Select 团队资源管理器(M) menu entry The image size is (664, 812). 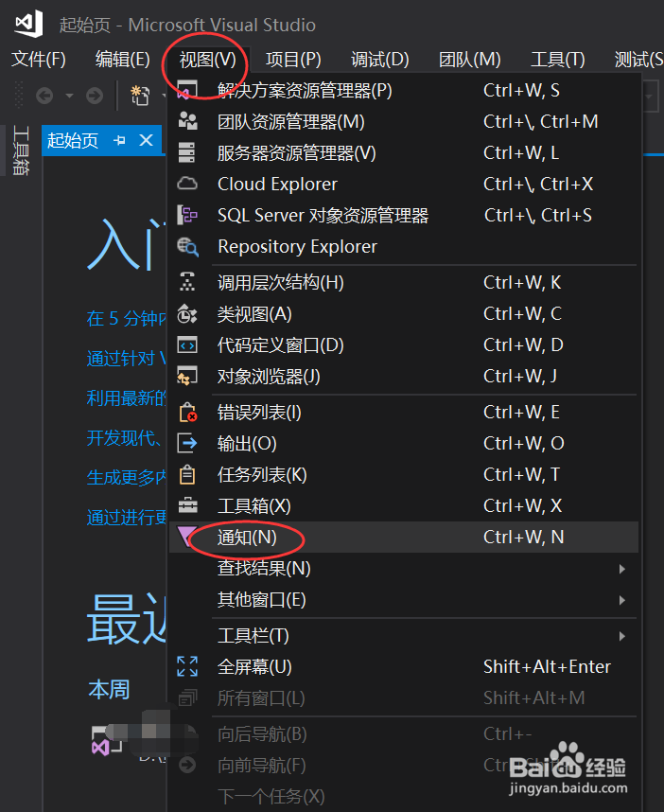point(404,122)
